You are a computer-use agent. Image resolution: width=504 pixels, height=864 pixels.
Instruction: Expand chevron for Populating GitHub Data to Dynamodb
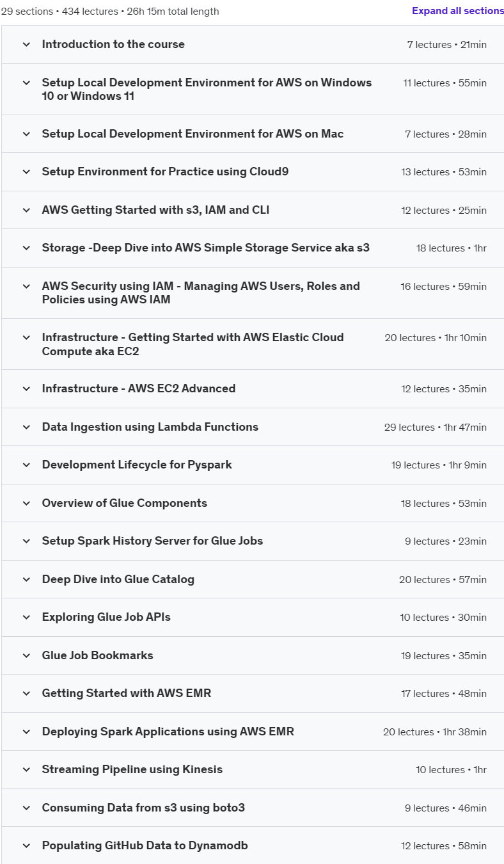pos(26,845)
